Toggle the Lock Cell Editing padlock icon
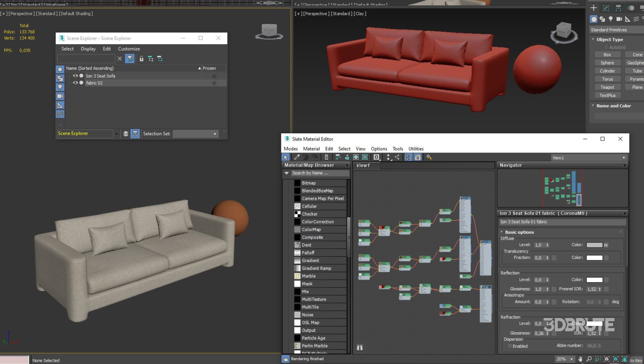Screen dimensions: 644x364 pyautogui.click(x=141, y=58)
